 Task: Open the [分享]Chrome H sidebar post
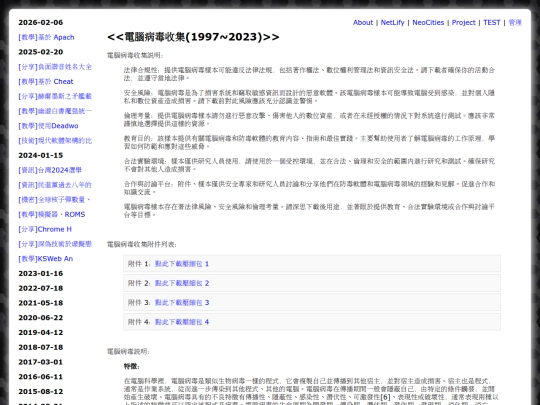click(x=45, y=229)
